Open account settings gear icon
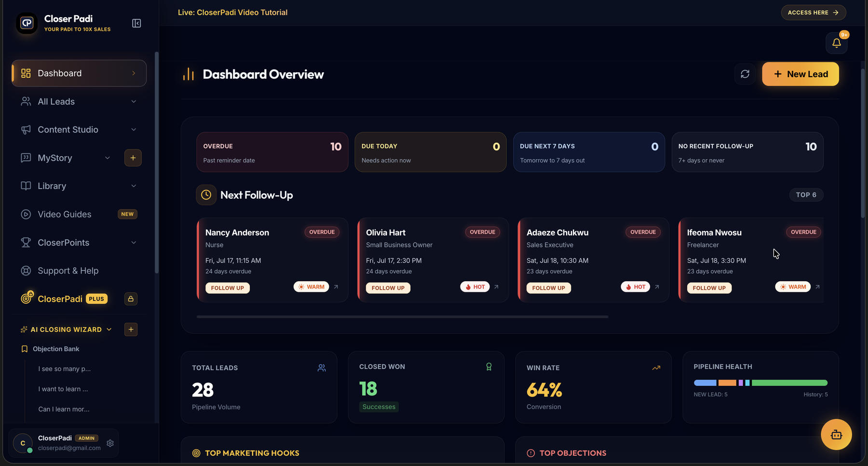 click(x=110, y=443)
